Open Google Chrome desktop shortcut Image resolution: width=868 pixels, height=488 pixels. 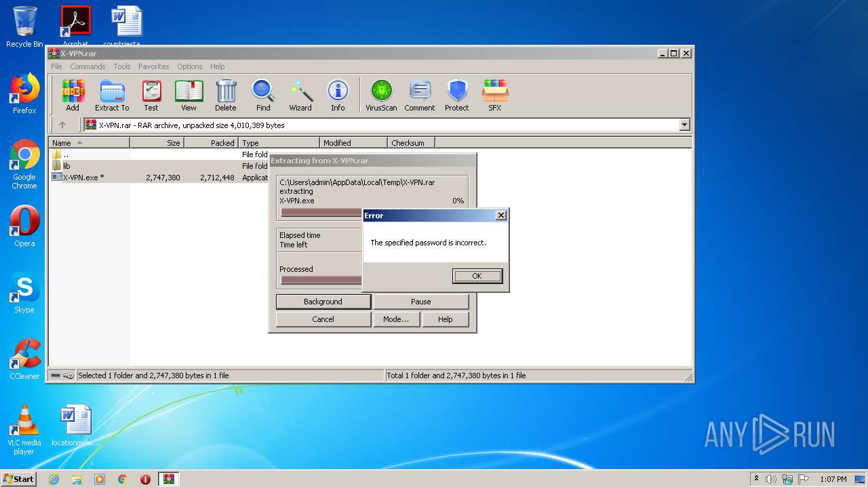click(24, 165)
